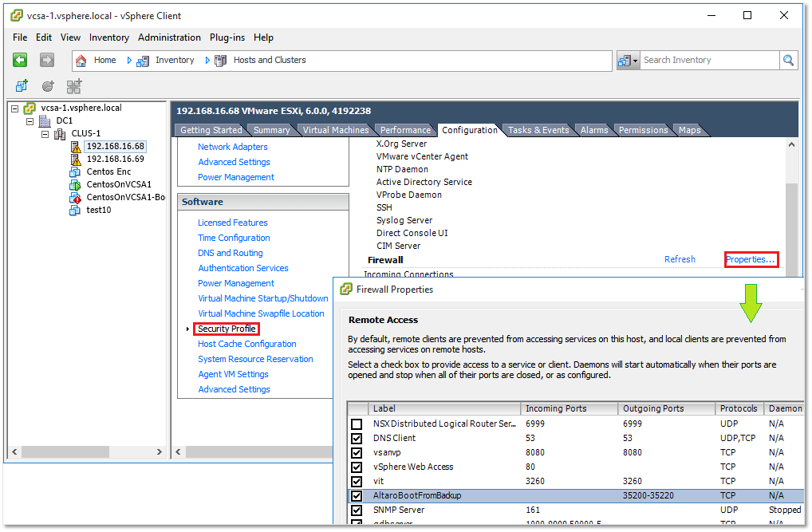Open Host Cache Configuration link
The height and width of the screenshot is (532, 812).
coord(246,344)
